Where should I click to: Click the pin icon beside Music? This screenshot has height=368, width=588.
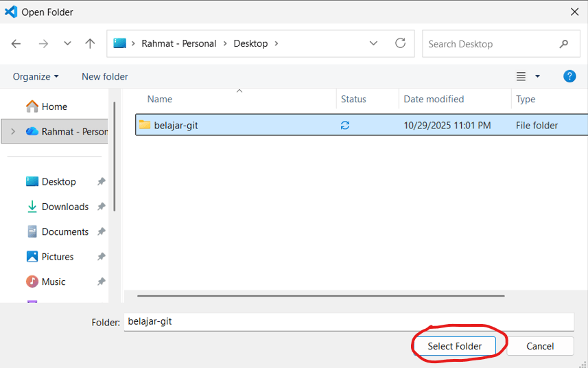[x=102, y=281]
